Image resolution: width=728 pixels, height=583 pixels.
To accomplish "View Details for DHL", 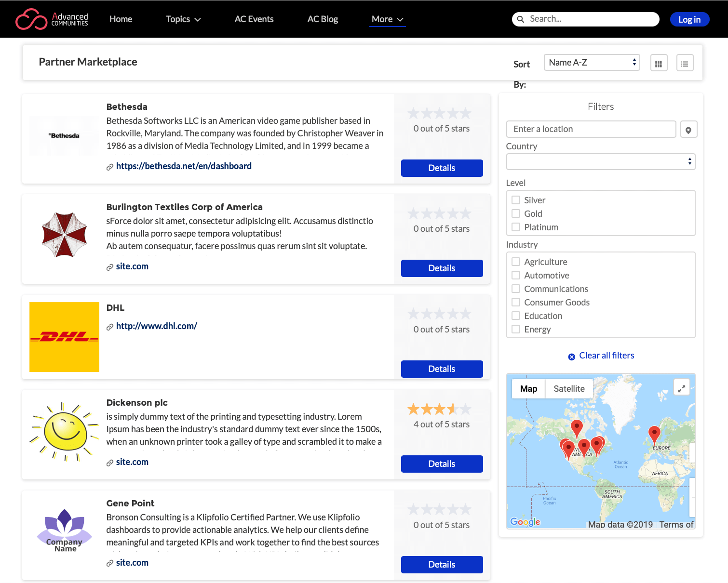I will [x=442, y=369].
